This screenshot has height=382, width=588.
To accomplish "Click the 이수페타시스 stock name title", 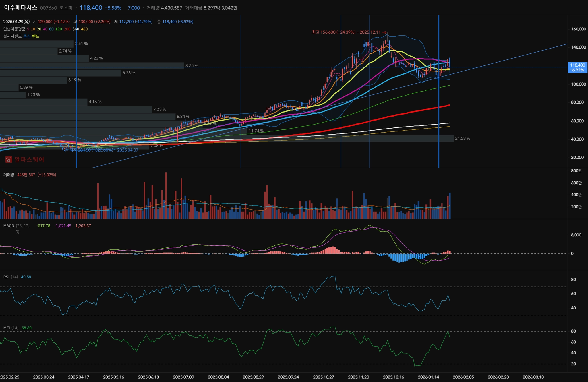I will click(x=21, y=8).
